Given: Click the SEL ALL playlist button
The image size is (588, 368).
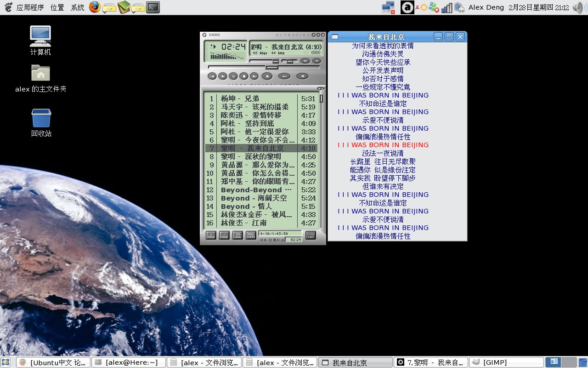Looking at the screenshot, I should [x=237, y=235].
